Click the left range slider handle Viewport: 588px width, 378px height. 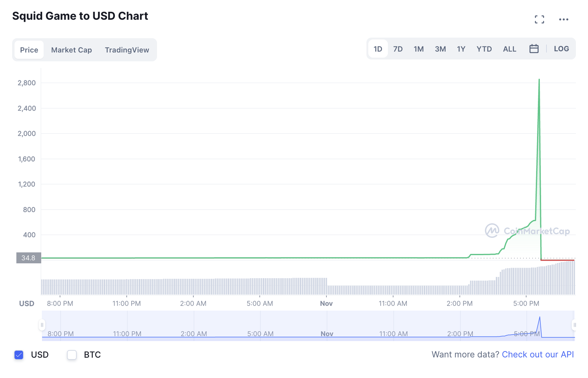coord(42,325)
